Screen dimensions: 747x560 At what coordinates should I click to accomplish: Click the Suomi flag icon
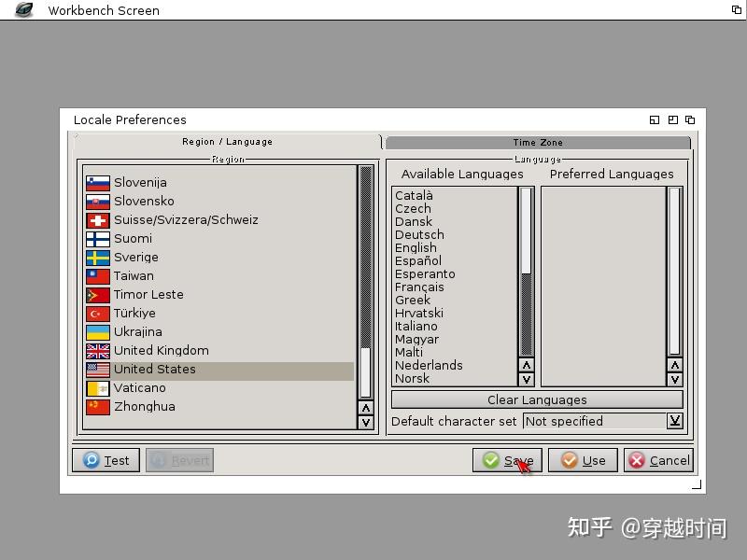tap(97, 239)
